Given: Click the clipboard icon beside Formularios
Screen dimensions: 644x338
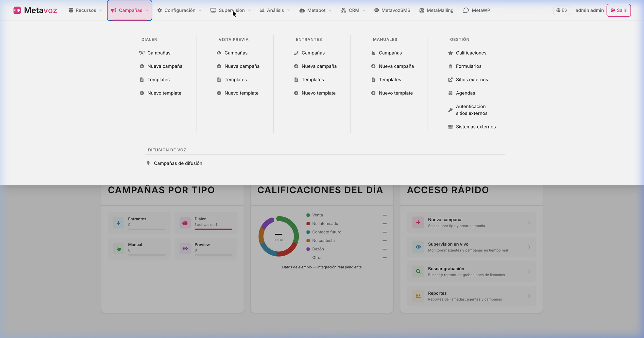Looking at the screenshot, I should tap(450, 66).
